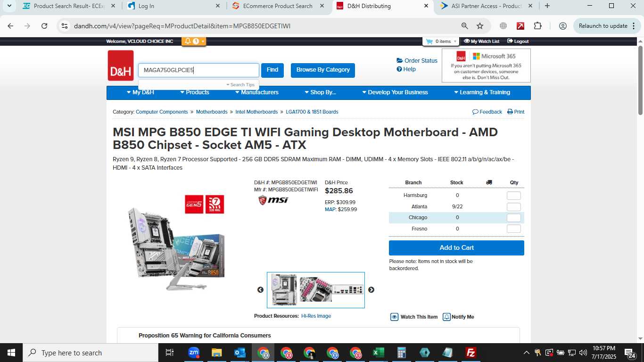Expand the Manufacturers menu

257,92
